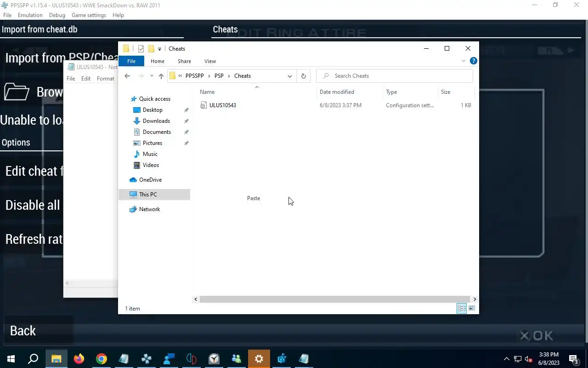
Task: Open quick access toolbar customize dropdown
Action: pos(159,49)
